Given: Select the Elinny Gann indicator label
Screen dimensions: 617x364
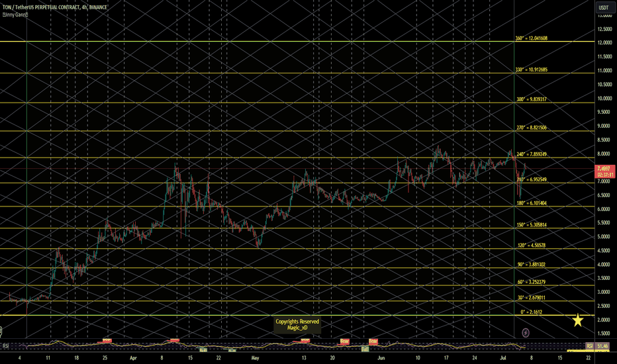Looking at the screenshot, I should [15, 15].
